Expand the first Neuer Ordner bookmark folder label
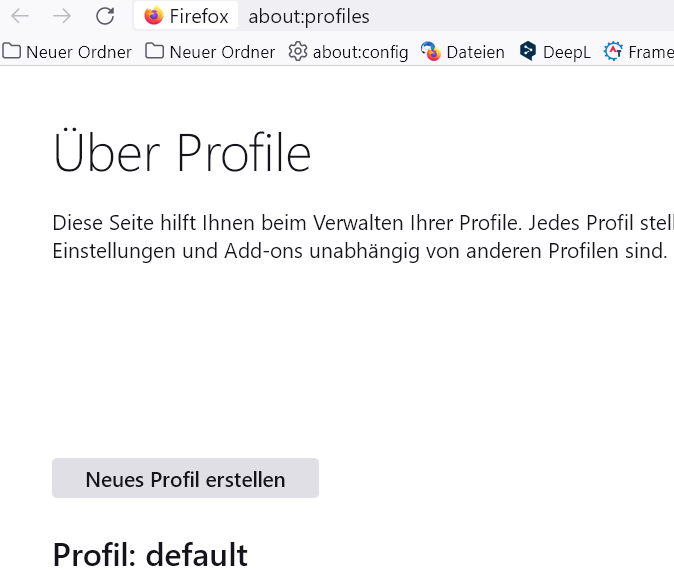Viewport: 674px width, 587px height. [78, 52]
